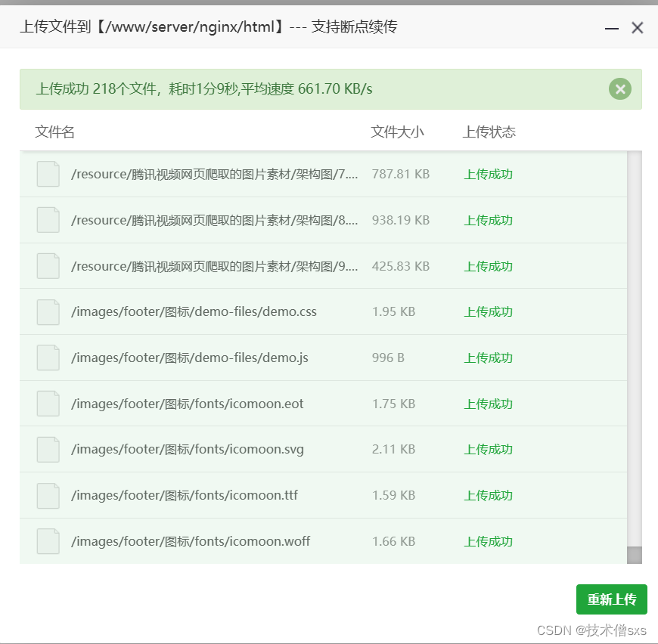This screenshot has width=658, height=644.
Task: Click the upload success message text
Action: tap(204, 89)
